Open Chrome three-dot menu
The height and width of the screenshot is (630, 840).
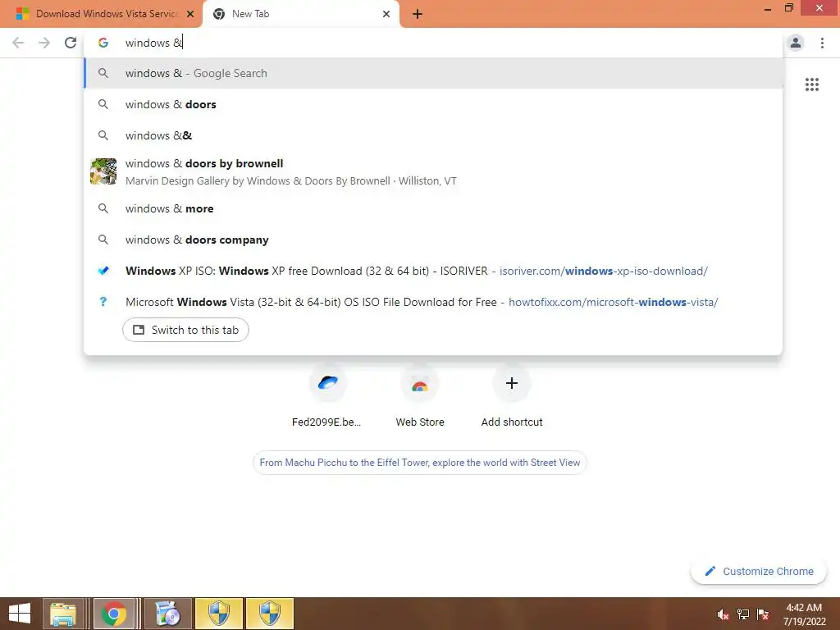(822, 43)
